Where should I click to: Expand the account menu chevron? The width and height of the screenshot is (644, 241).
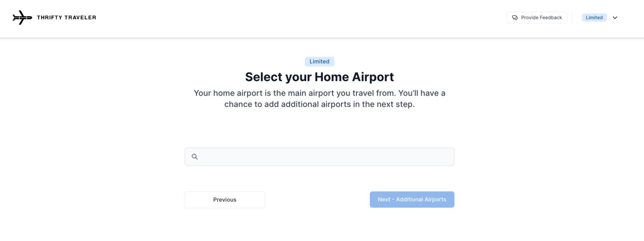point(615,18)
